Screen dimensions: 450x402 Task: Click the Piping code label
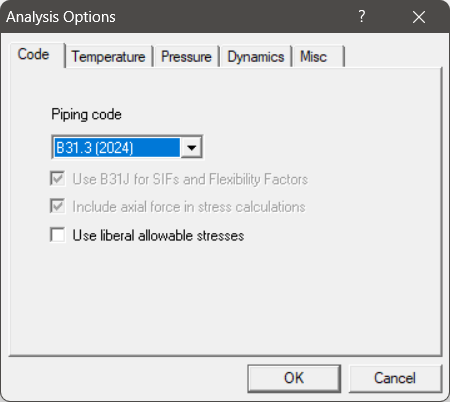click(86, 115)
